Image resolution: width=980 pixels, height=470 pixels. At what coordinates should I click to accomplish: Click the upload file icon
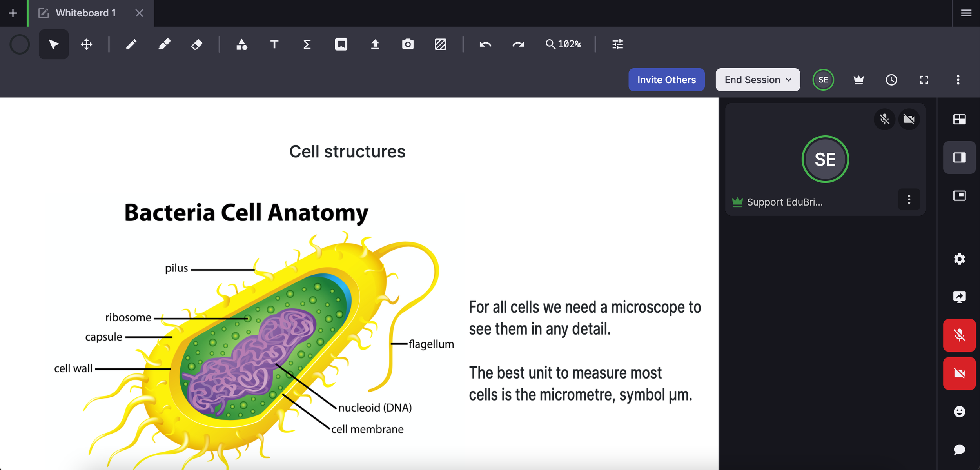pyautogui.click(x=375, y=44)
